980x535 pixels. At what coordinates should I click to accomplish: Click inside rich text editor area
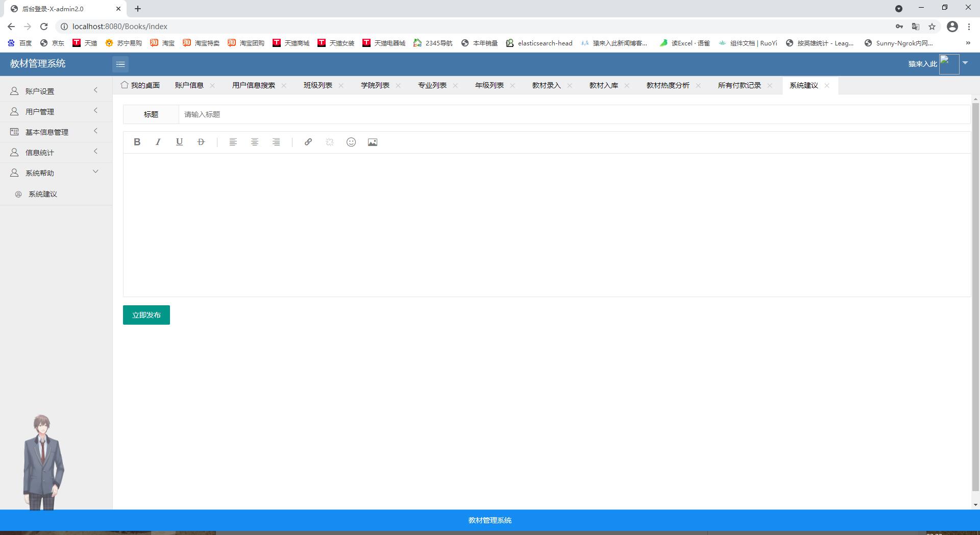coord(547,225)
